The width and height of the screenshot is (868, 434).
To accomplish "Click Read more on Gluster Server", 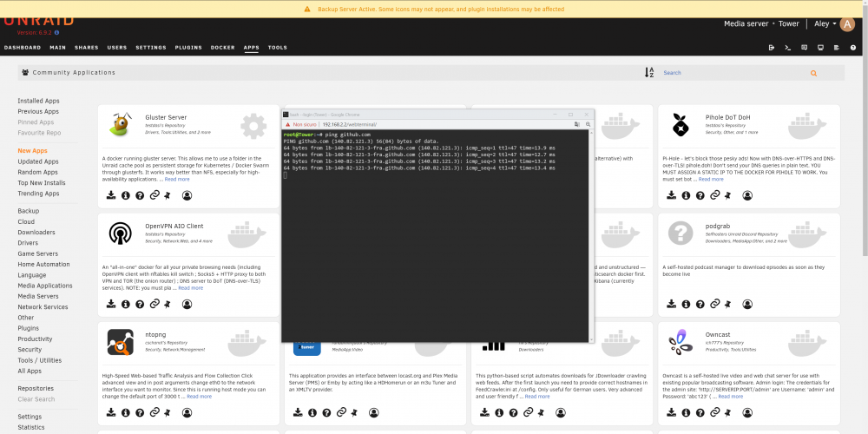I will click(177, 180).
